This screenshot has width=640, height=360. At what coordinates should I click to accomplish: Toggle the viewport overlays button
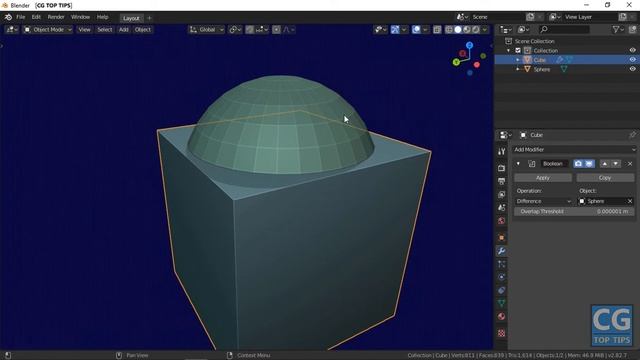pos(416,30)
